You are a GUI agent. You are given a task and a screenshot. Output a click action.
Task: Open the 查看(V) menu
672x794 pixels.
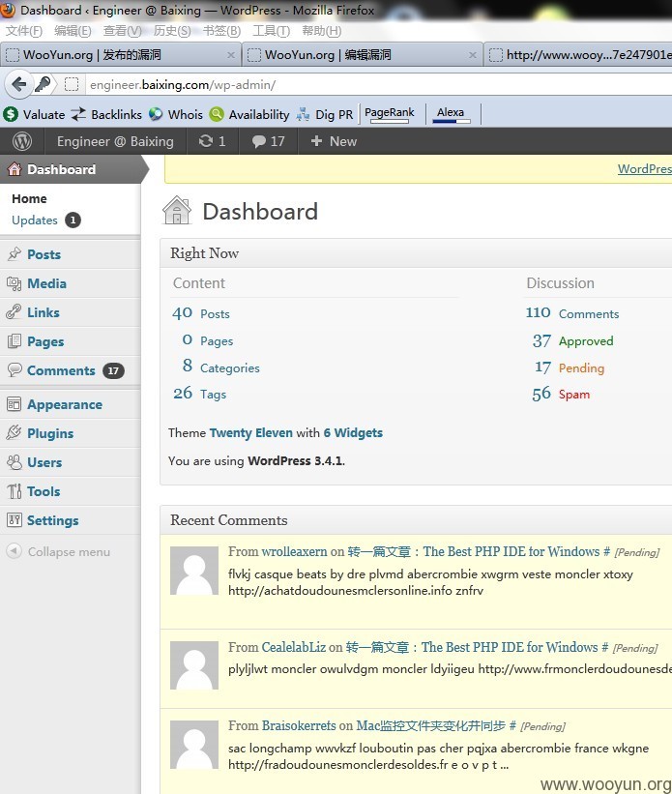tap(122, 31)
